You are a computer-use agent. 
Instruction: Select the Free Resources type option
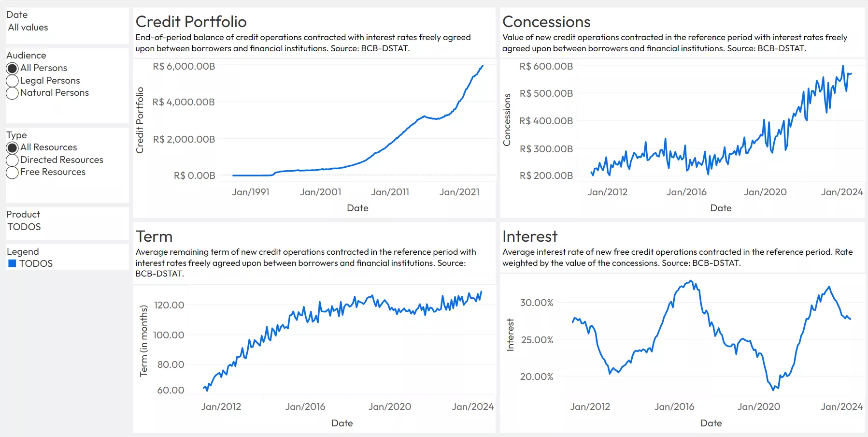click(x=12, y=172)
